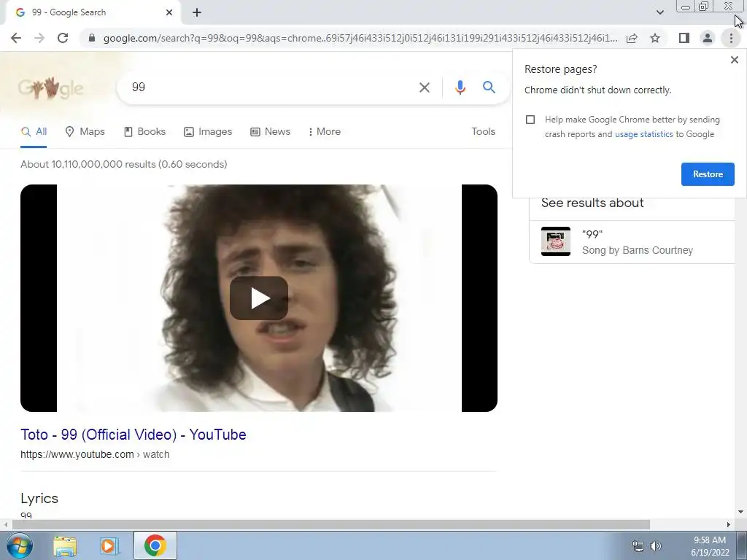Submit search with magnifying glass icon
Image resolution: width=747 pixels, height=560 pixels.
[x=489, y=87]
